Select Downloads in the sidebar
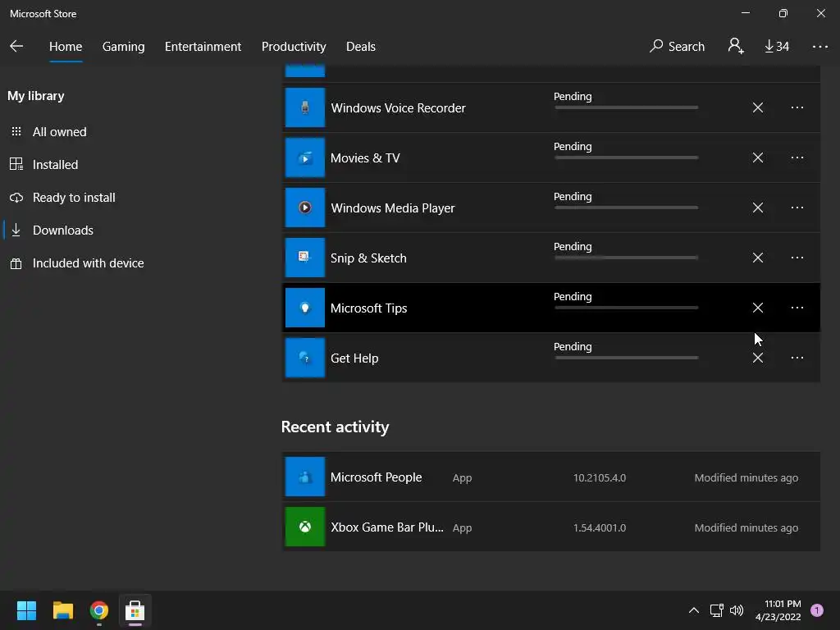This screenshot has height=630, width=840. click(62, 231)
